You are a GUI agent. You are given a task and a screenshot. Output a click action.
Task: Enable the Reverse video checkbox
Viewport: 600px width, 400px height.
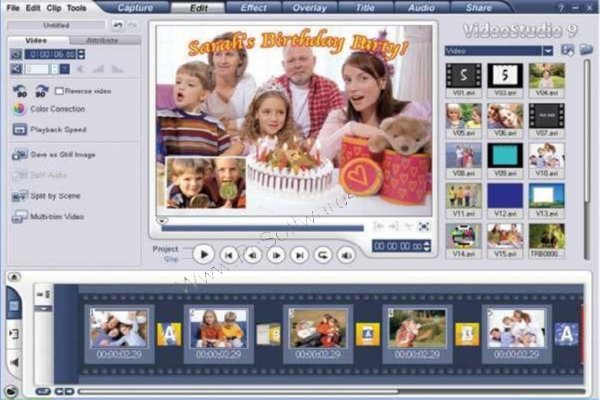59,91
